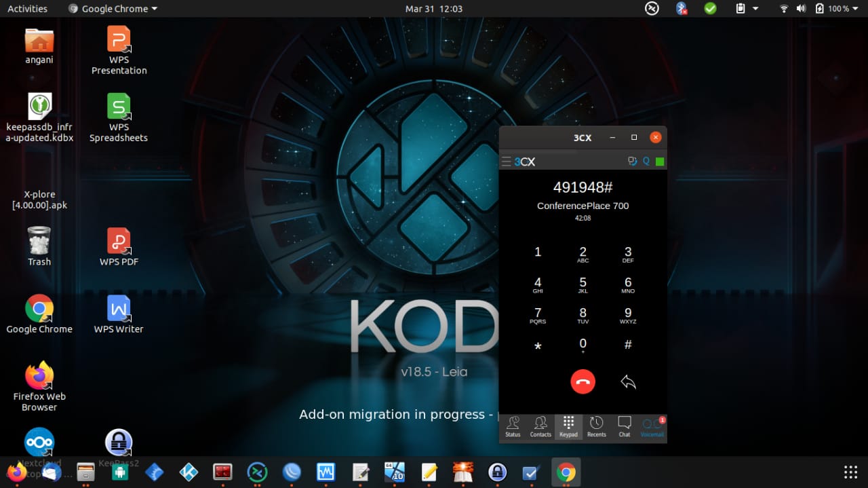Click the battery 100 % indicator
Viewport: 868px width, 488px height.
[x=831, y=9]
